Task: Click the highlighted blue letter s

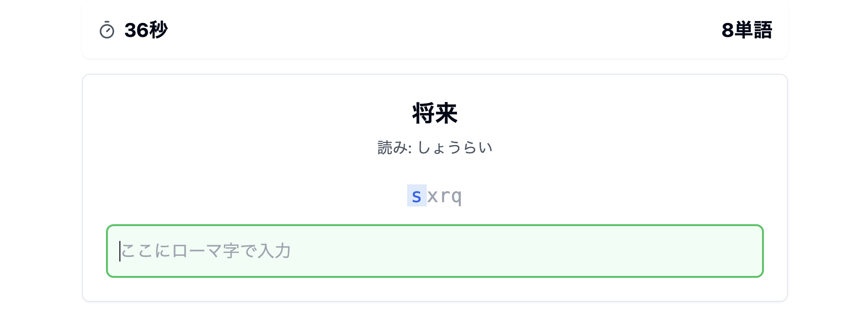Action: 417,196
